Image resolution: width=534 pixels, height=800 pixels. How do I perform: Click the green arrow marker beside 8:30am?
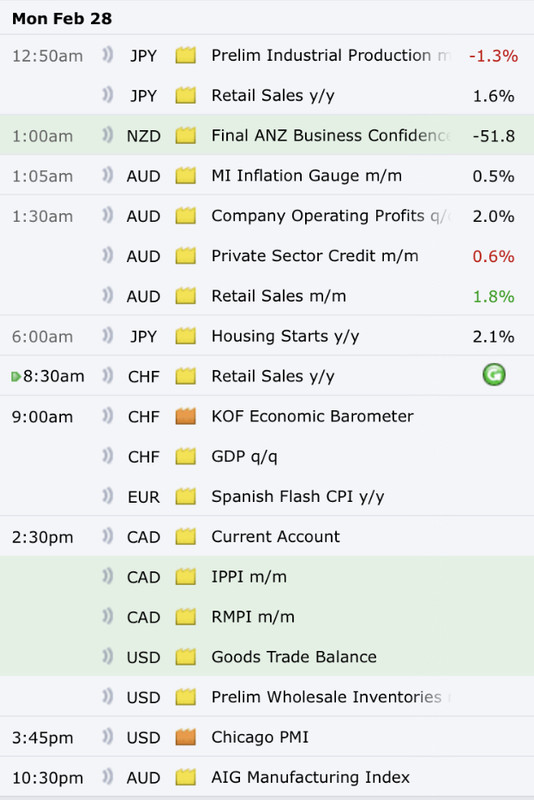pos(16,377)
